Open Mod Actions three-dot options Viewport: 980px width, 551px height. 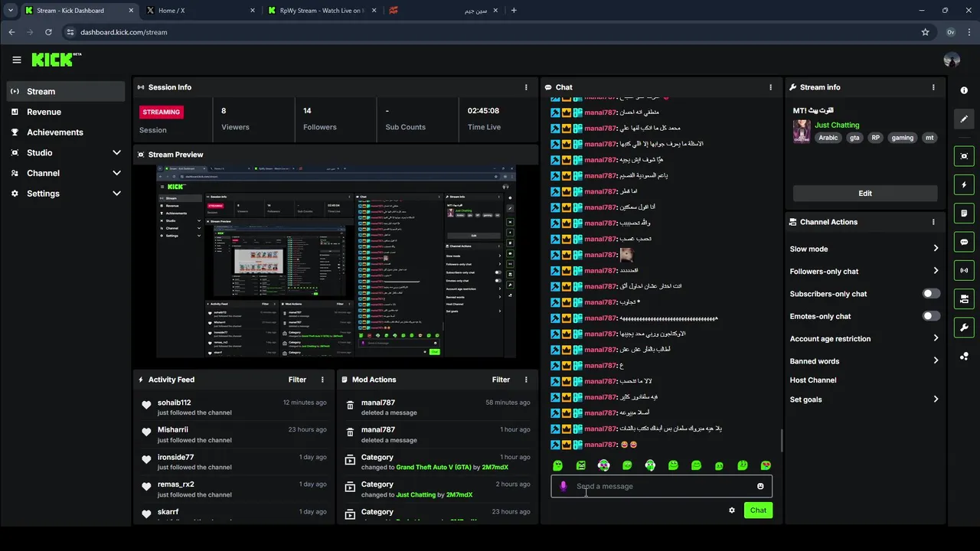tap(526, 380)
